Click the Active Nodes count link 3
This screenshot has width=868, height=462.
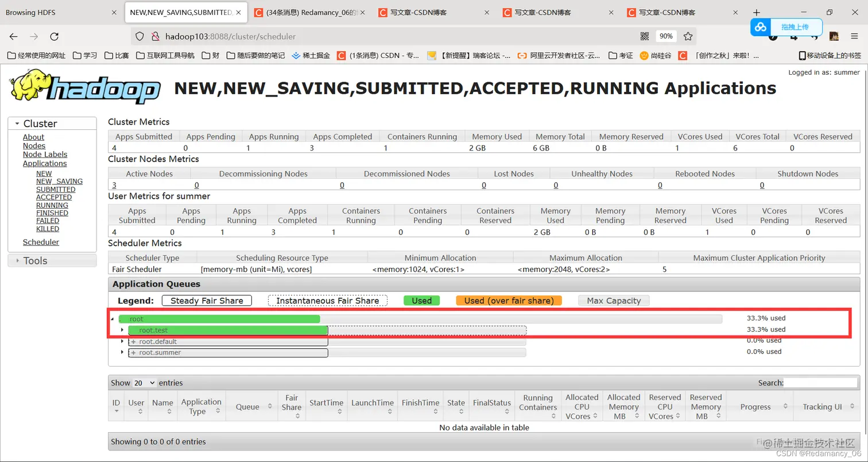tap(114, 185)
